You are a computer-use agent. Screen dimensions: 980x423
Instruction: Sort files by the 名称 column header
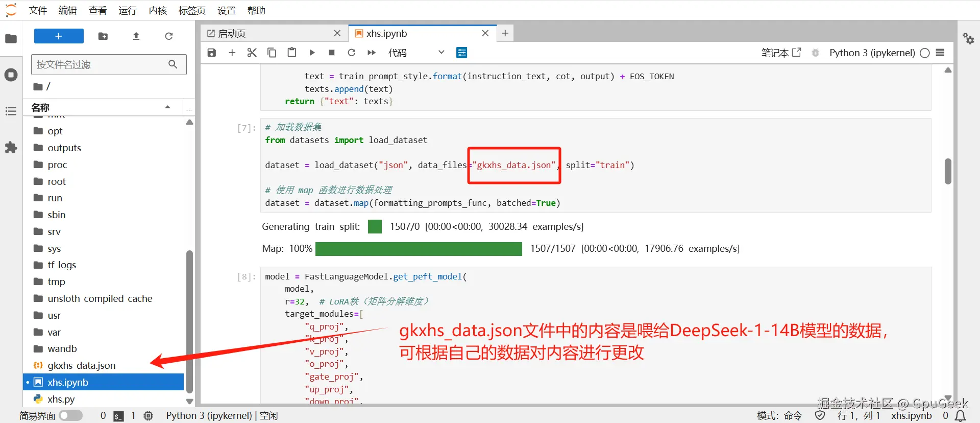(102, 107)
